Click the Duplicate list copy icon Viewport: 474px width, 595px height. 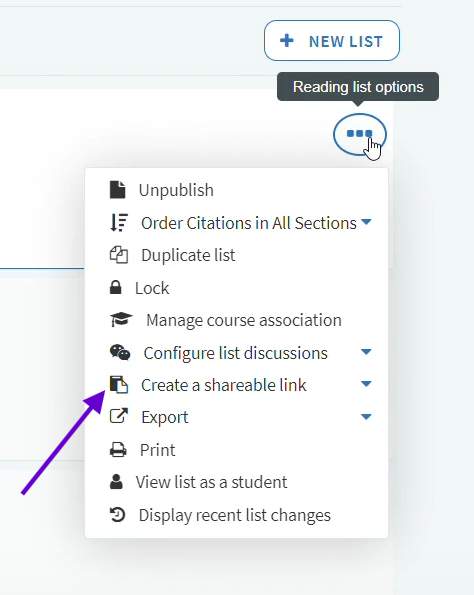(119, 255)
